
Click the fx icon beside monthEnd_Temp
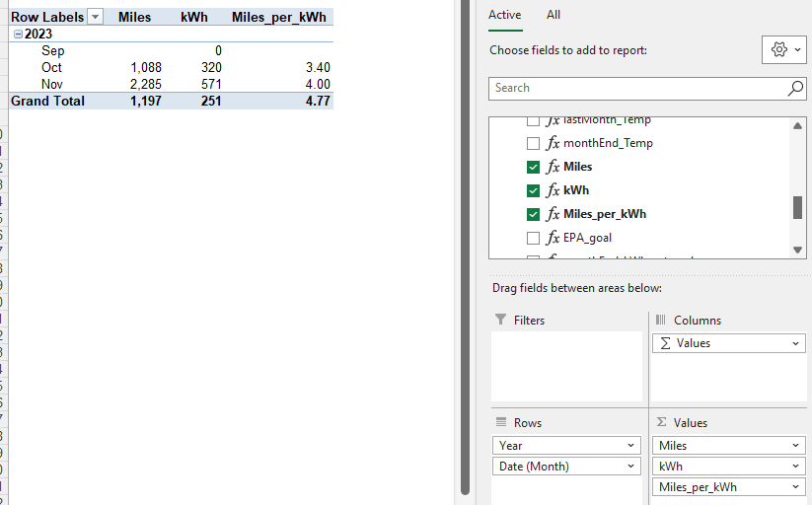(x=554, y=143)
